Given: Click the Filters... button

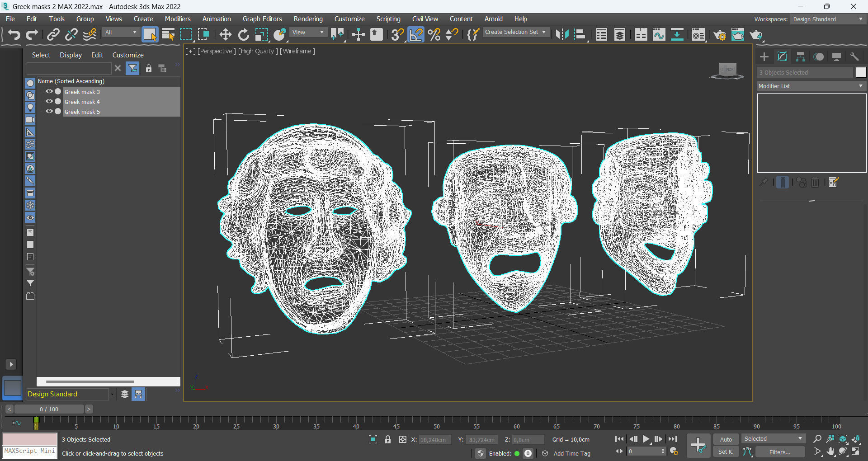Looking at the screenshot, I should click(780, 452).
